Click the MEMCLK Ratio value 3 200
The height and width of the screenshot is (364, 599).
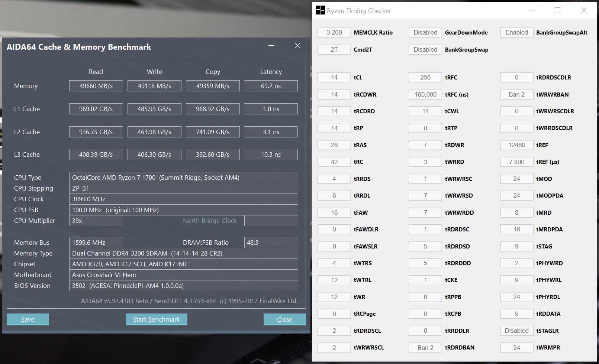point(334,32)
